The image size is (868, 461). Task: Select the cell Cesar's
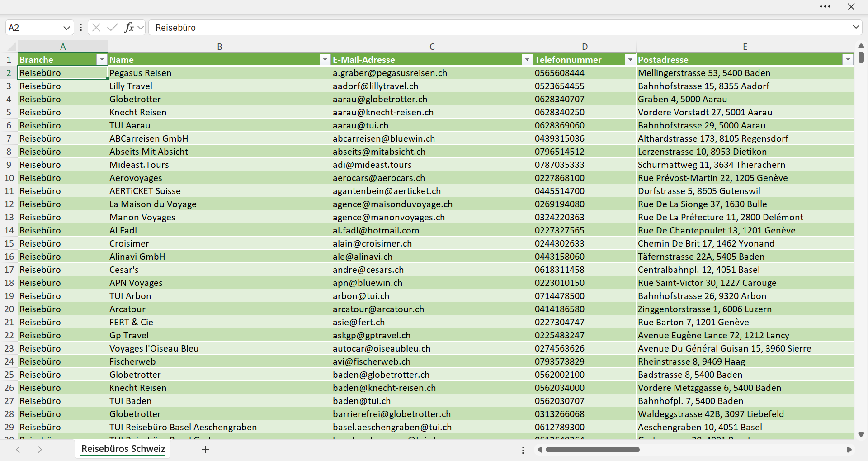(220, 270)
